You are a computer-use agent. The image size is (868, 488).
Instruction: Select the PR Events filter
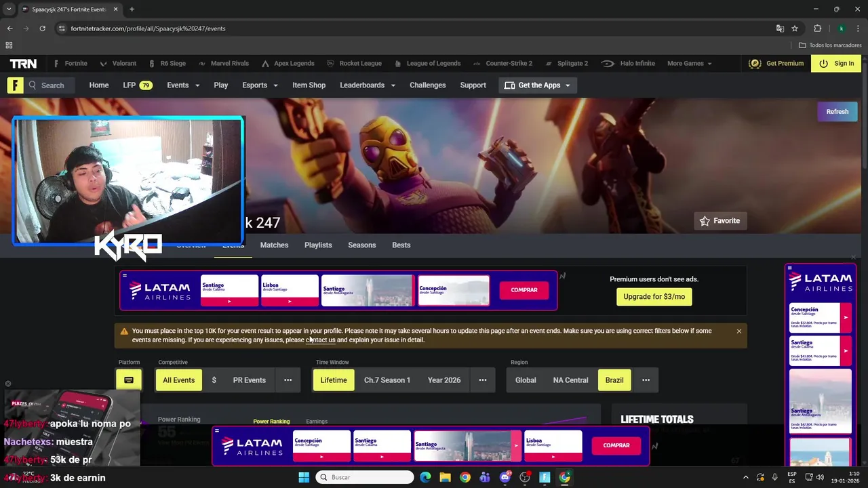point(250,380)
